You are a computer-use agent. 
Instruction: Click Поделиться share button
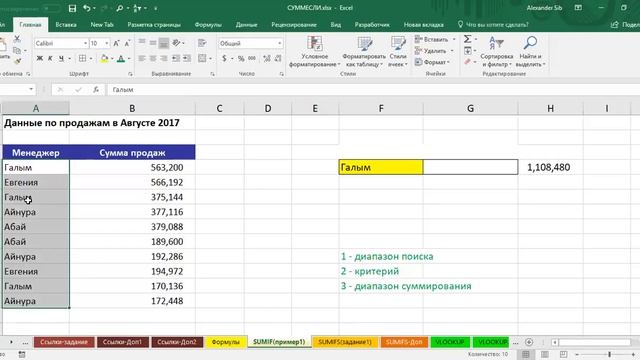625,24
